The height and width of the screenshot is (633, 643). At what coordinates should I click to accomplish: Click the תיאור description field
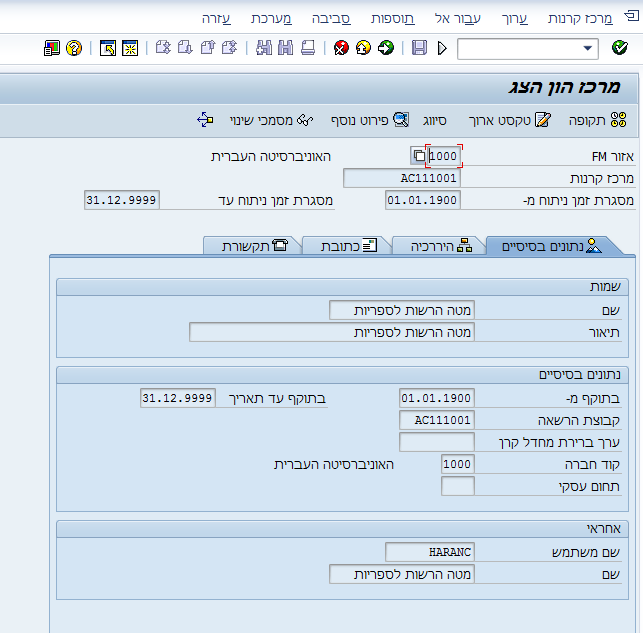[332, 332]
